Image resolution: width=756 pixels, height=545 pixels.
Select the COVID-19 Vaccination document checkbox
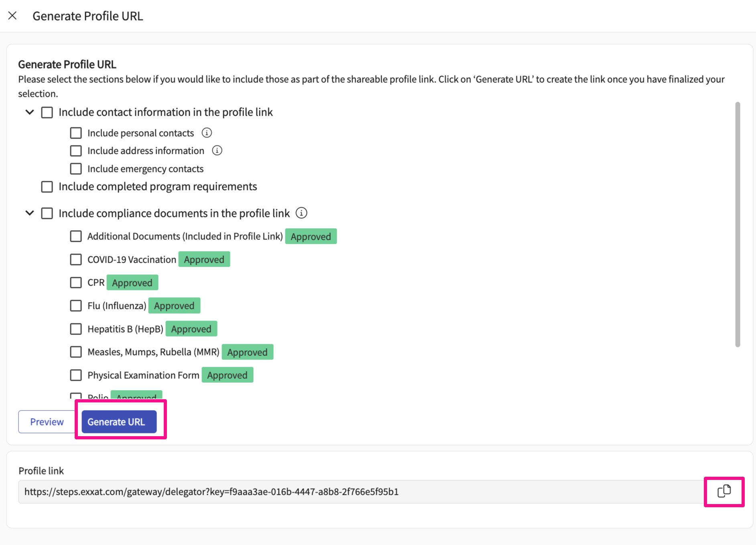pos(76,260)
